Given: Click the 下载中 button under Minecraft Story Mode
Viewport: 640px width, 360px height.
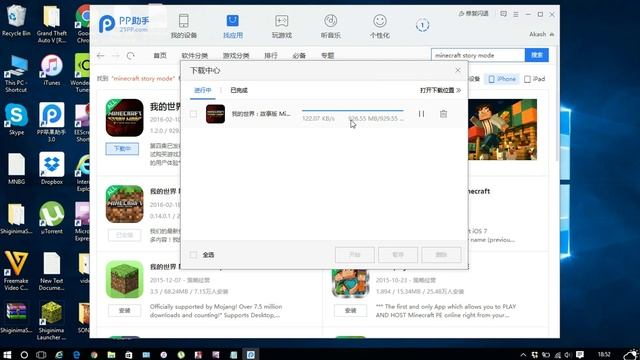Looking at the screenshot, I should pos(122,149).
